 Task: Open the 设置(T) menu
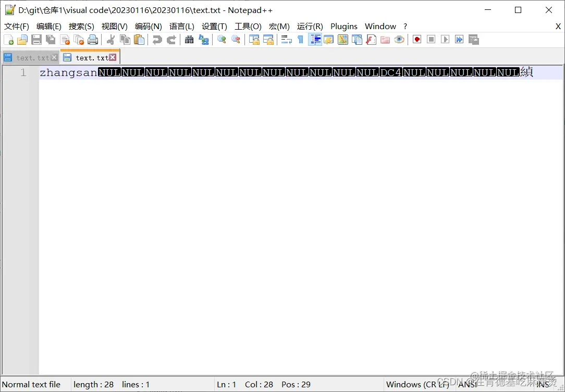pos(214,26)
